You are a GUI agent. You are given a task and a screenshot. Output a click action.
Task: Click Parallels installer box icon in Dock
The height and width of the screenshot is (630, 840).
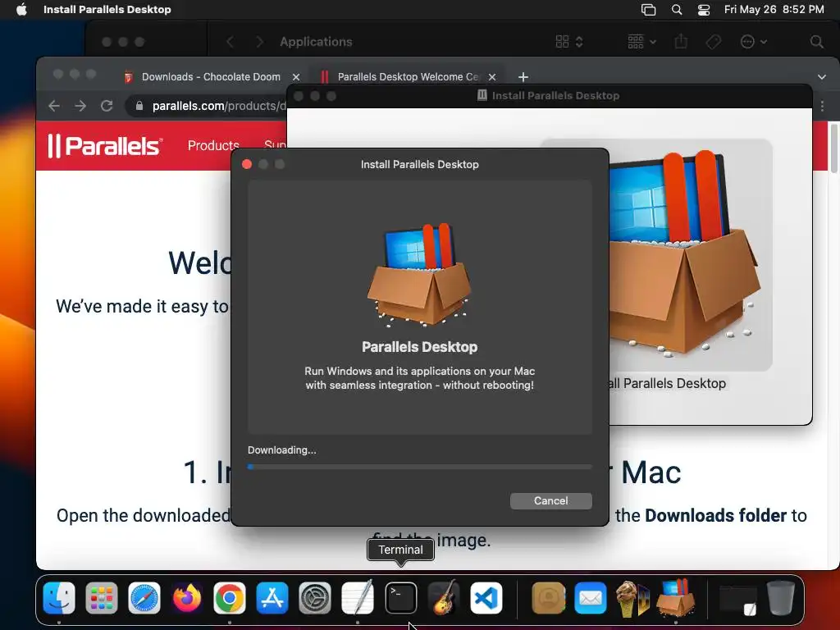pos(676,598)
